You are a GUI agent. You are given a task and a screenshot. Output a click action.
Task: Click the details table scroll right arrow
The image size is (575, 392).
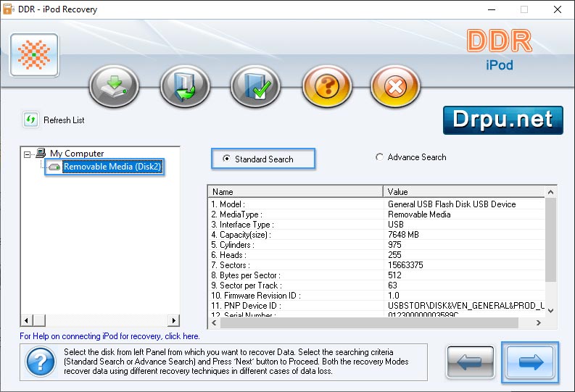click(539, 322)
